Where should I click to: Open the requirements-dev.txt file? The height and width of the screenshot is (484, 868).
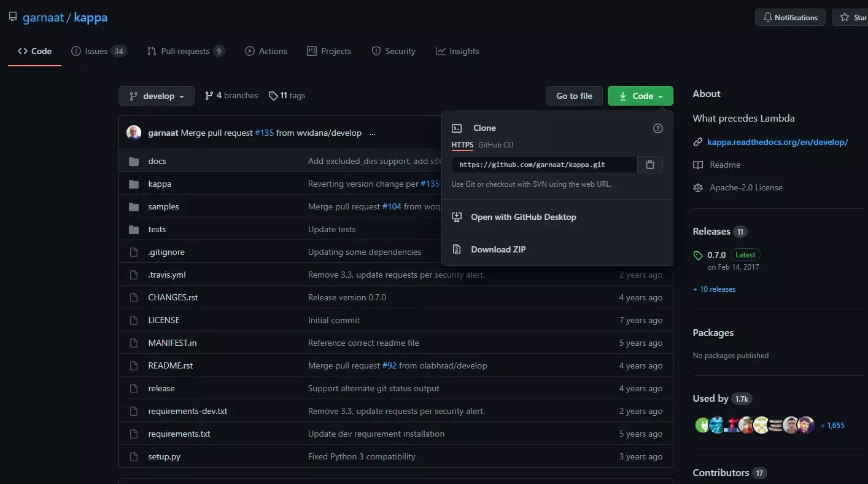[188, 411]
